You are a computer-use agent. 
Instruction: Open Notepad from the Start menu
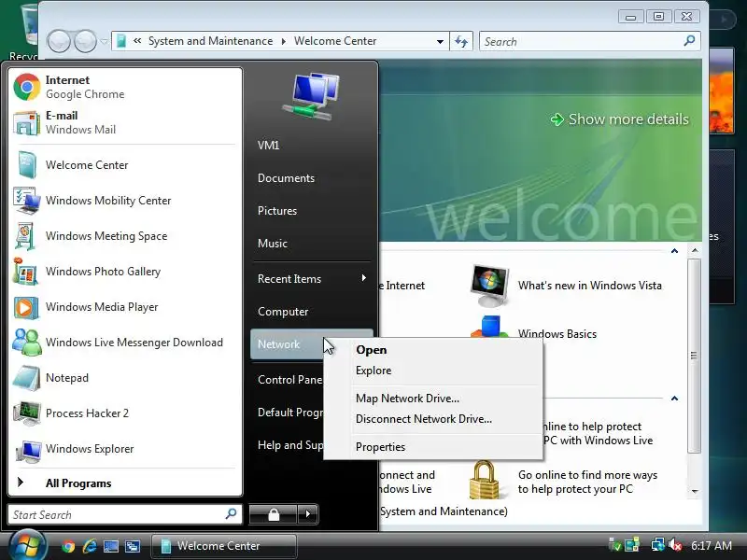pos(125,378)
